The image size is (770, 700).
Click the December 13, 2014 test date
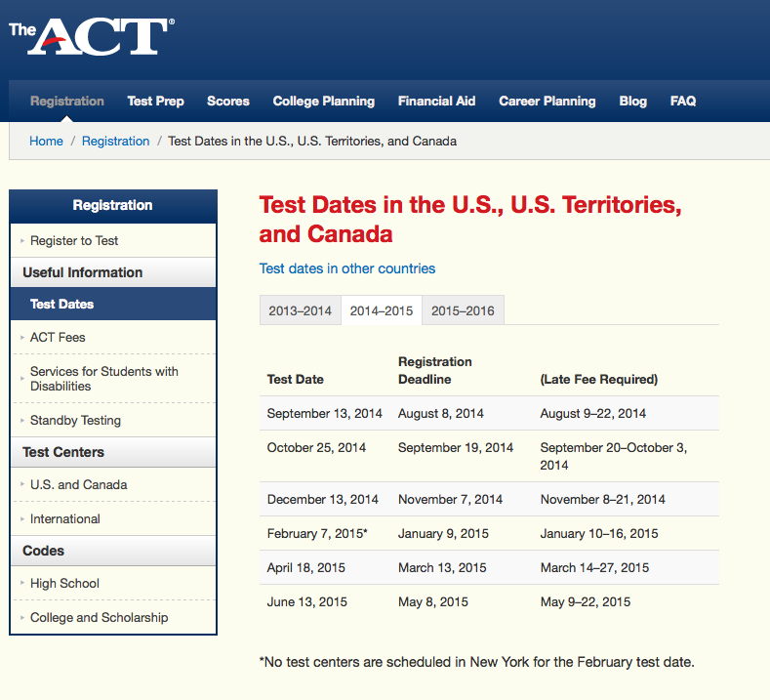[x=323, y=500]
